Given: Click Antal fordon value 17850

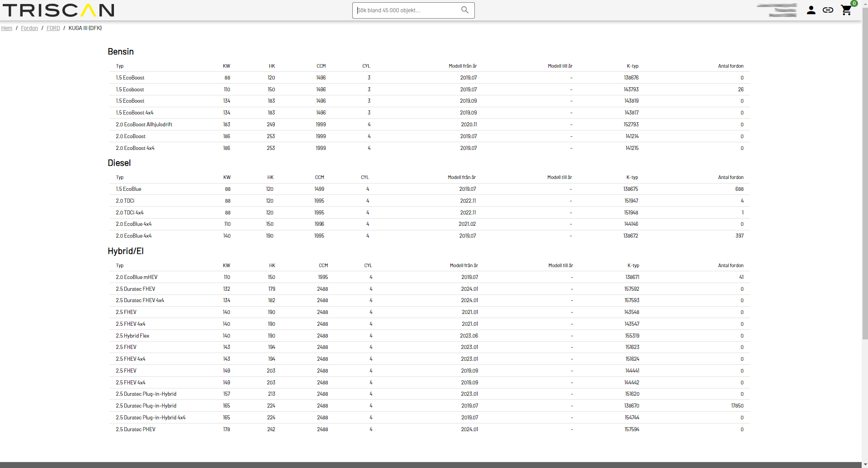Looking at the screenshot, I should [737, 406].
